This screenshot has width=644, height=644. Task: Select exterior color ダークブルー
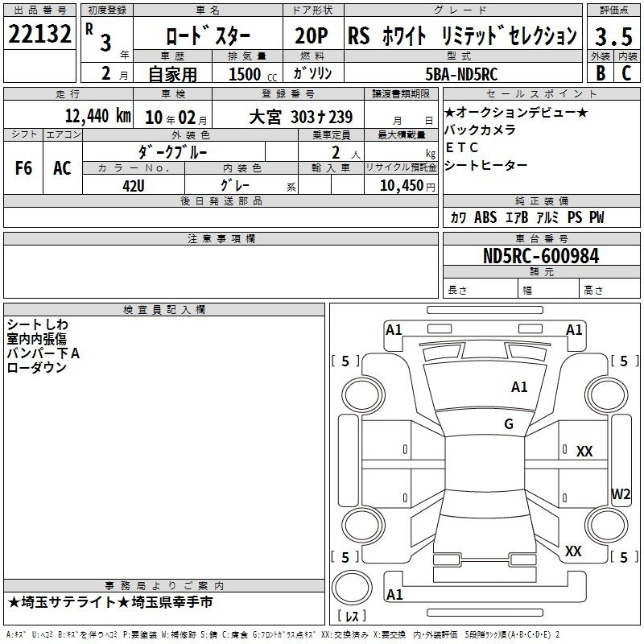[x=173, y=152]
